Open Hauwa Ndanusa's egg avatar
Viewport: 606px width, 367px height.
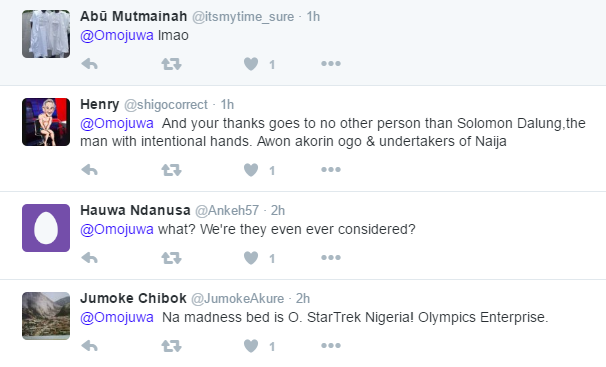click(x=46, y=228)
